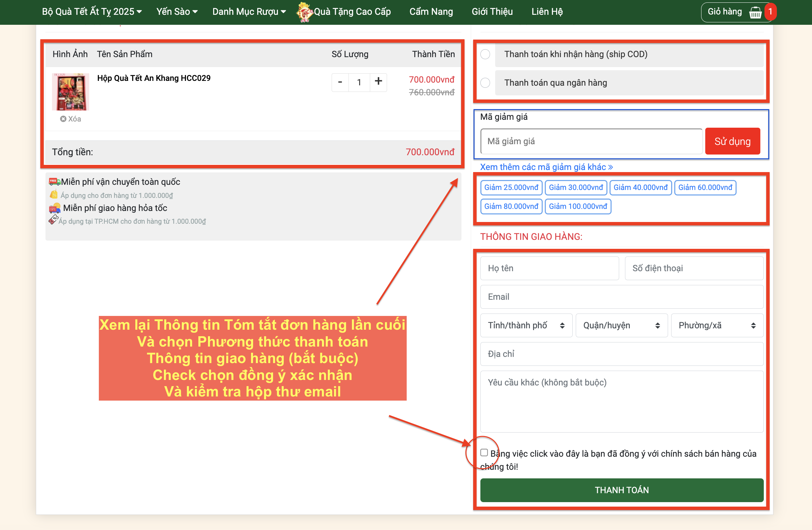Open Hộp Quà Tết An Khang HCC029 link
The width and height of the screenshot is (812, 530).
(x=154, y=78)
